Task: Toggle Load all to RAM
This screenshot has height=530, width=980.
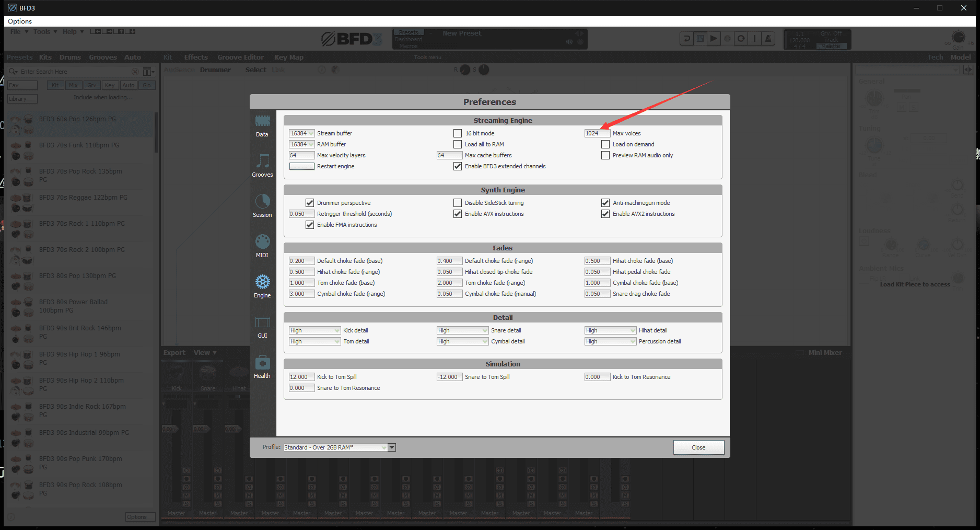Action: [x=458, y=144]
